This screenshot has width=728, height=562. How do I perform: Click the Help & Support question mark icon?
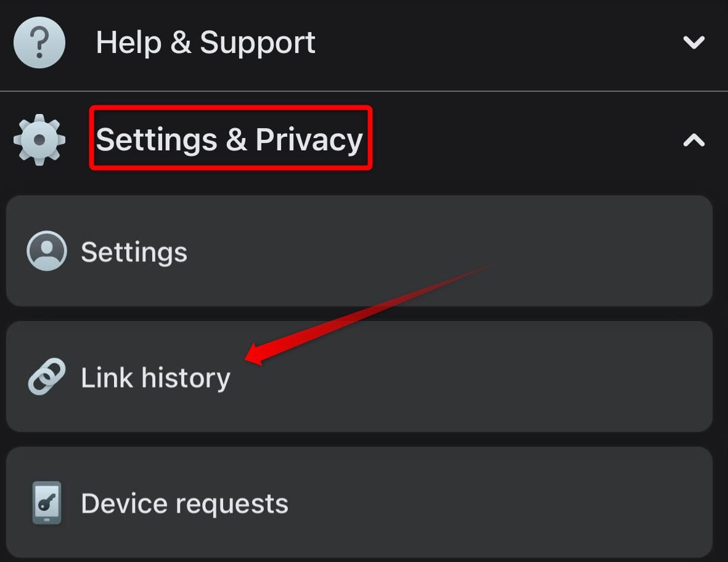[39, 43]
